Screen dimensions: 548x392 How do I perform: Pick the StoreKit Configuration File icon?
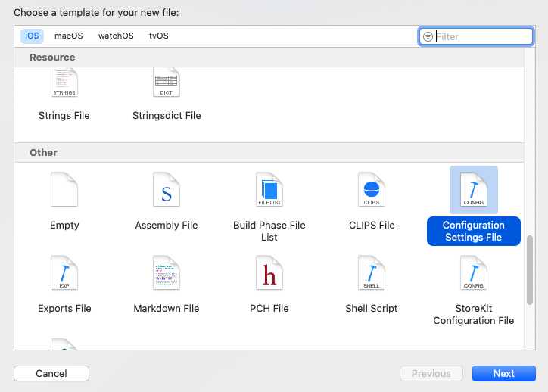tap(474, 273)
